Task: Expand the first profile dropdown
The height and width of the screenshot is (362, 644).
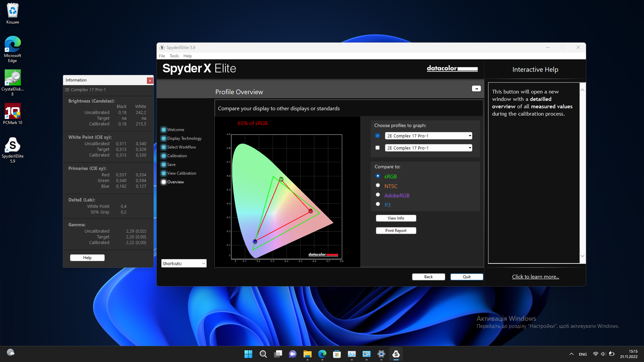Action: tap(429, 136)
